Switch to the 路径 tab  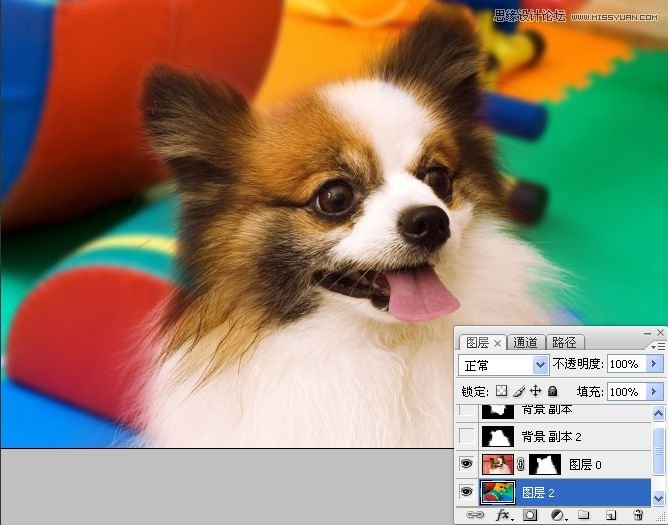564,343
